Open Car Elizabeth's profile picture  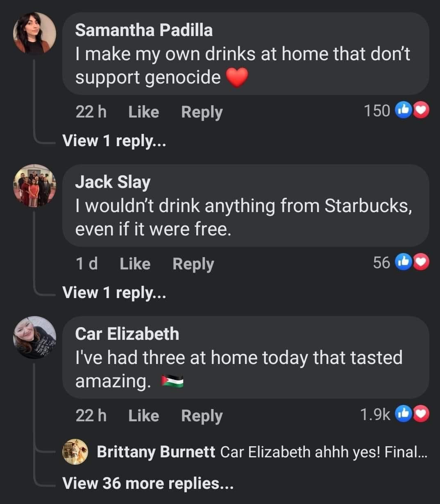coord(34,337)
